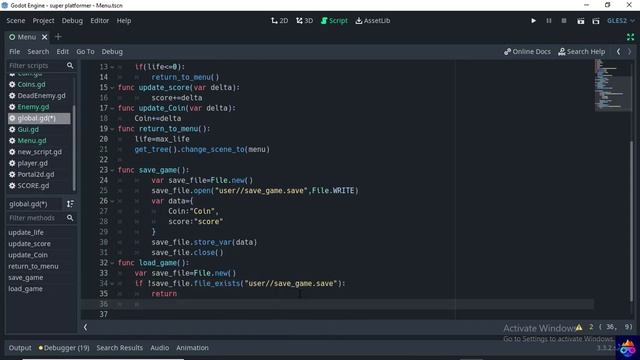This screenshot has height=360, width=640.
Task: Click the Filter methods search icon
Action: (x=70, y=218)
